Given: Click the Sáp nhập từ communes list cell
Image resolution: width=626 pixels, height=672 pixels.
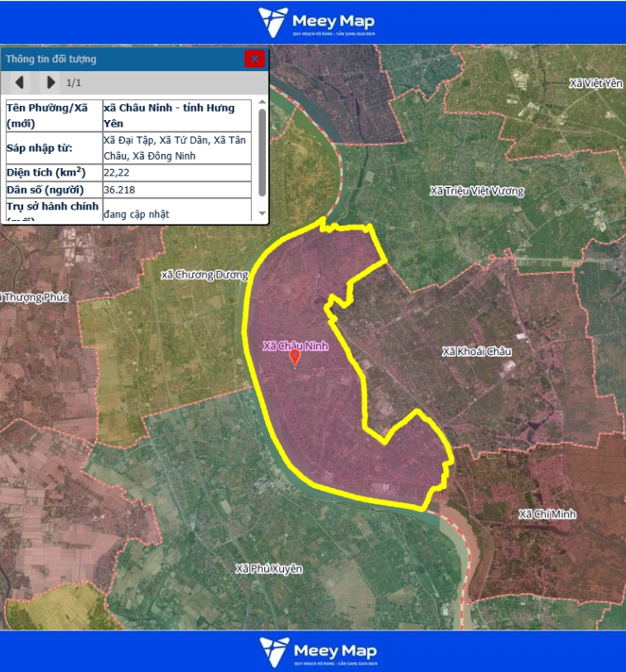Looking at the screenshot, I should pyautogui.click(x=177, y=148).
